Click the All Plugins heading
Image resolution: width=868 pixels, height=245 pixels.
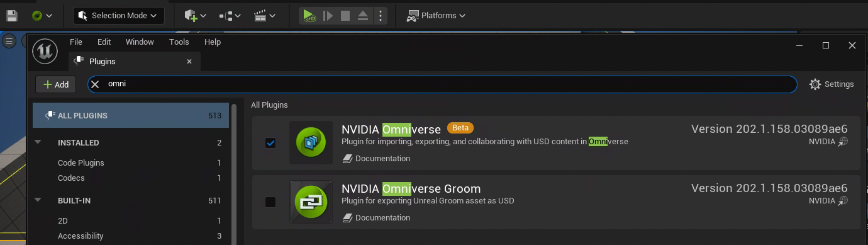coord(269,105)
